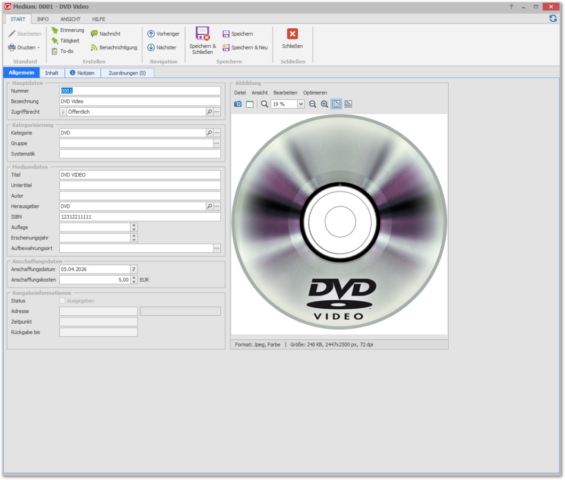Click Speichern & Neu
Screen dimensions: 565x480
click(245, 47)
